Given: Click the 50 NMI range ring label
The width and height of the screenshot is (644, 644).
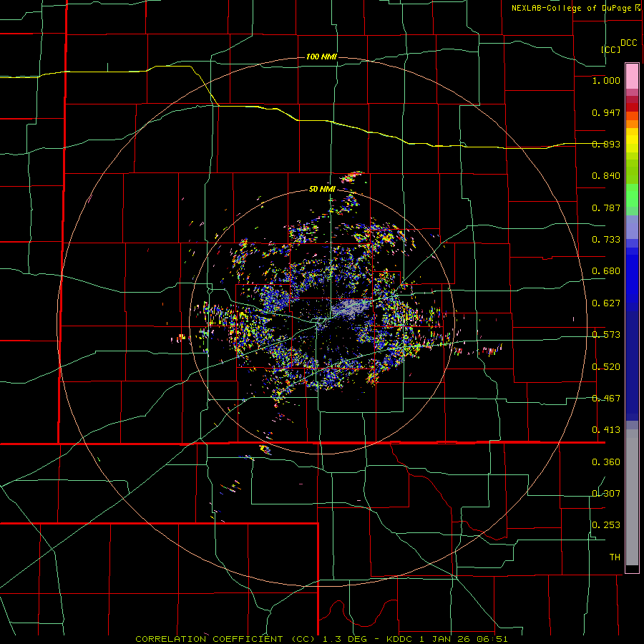Looking at the screenshot, I should [x=322, y=190].
